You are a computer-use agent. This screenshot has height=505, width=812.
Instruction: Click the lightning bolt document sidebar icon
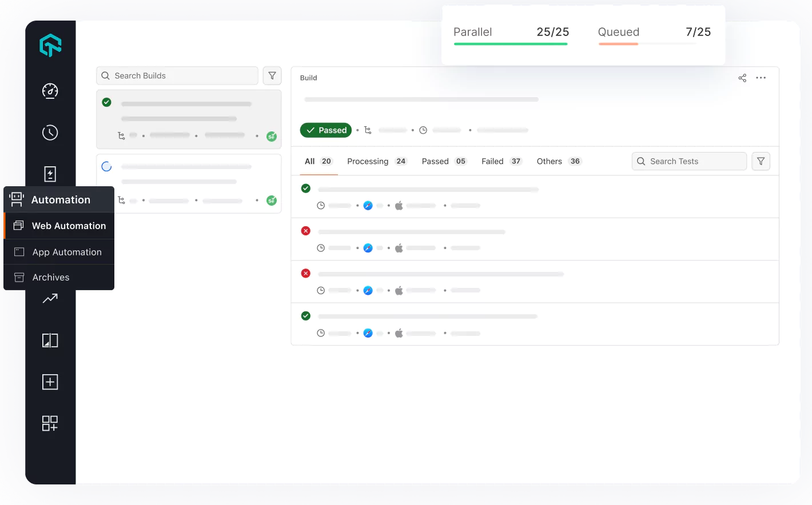coord(50,174)
